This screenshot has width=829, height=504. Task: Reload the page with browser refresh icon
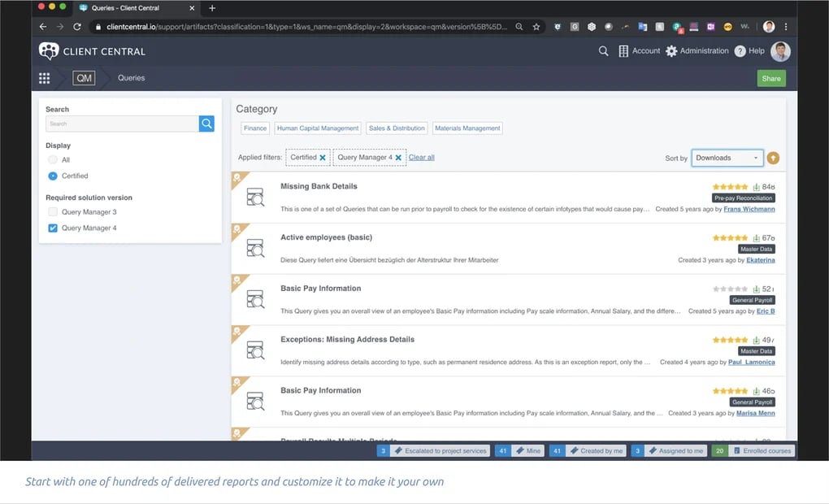pyautogui.click(x=77, y=26)
